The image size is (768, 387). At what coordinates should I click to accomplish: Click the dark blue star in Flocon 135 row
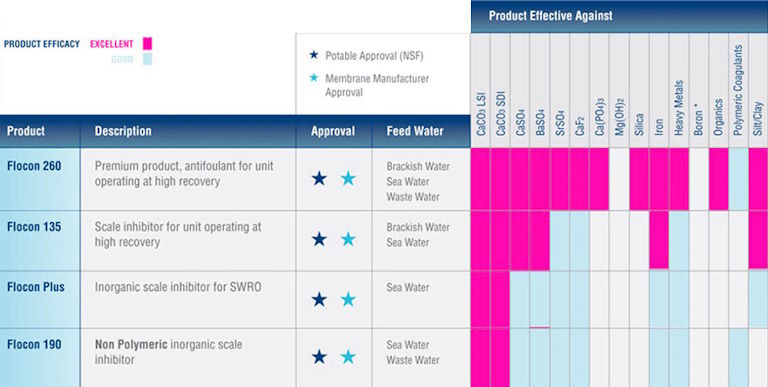(x=319, y=239)
